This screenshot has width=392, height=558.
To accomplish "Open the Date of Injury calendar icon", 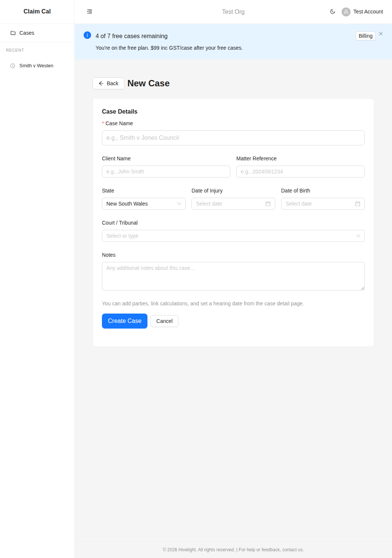I will click(268, 204).
